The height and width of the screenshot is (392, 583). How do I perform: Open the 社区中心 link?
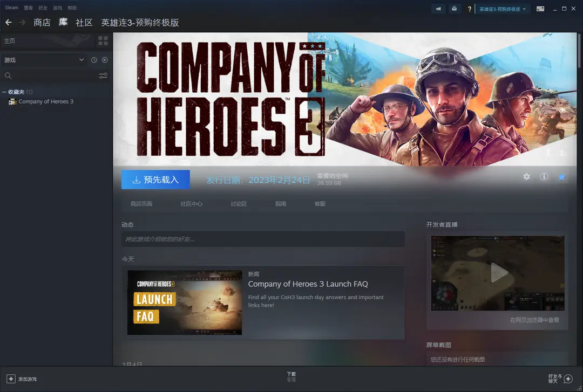192,204
